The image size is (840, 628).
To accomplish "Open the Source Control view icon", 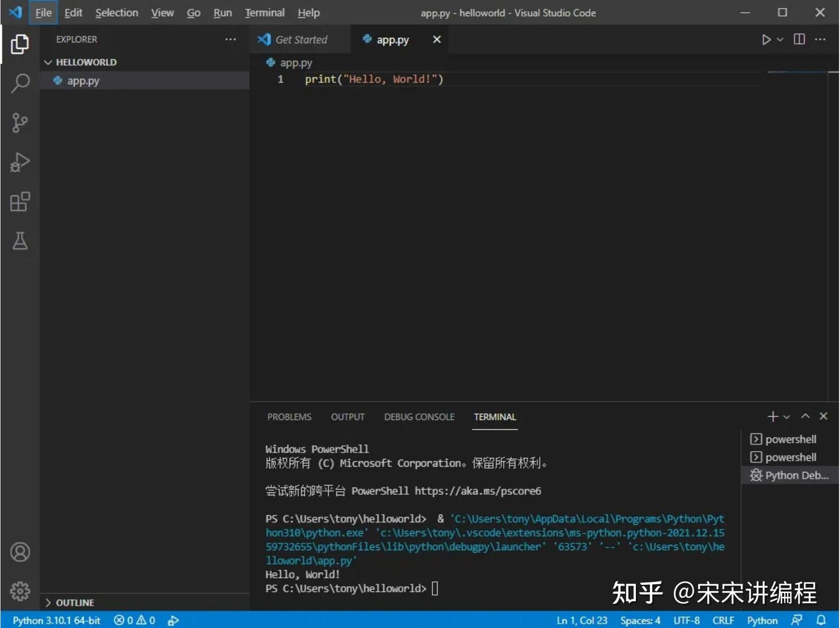I will [x=20, y=122].
